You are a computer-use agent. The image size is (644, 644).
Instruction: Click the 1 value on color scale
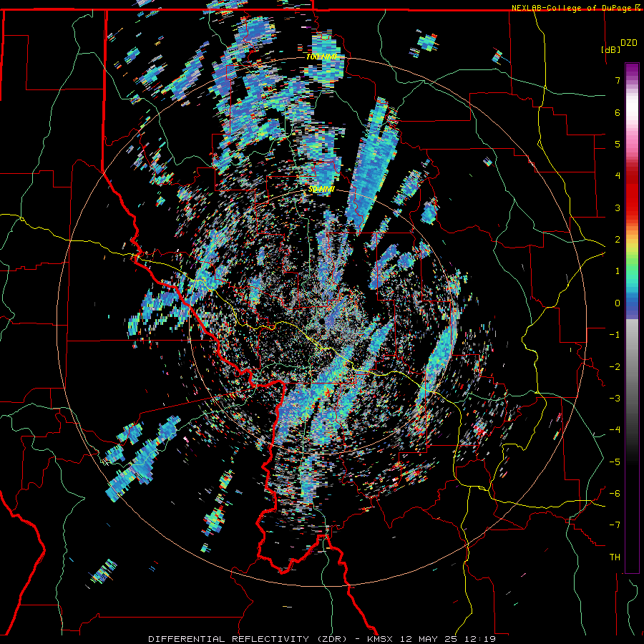(618, 271)
